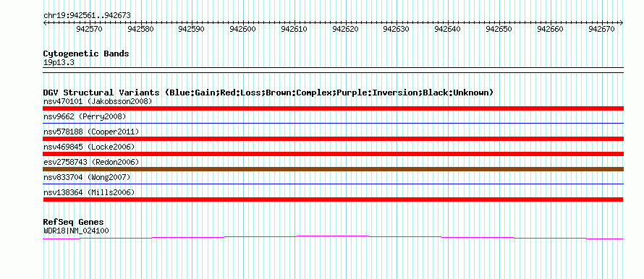
Task: Click ruler position 942670
Action: point(602,29)
